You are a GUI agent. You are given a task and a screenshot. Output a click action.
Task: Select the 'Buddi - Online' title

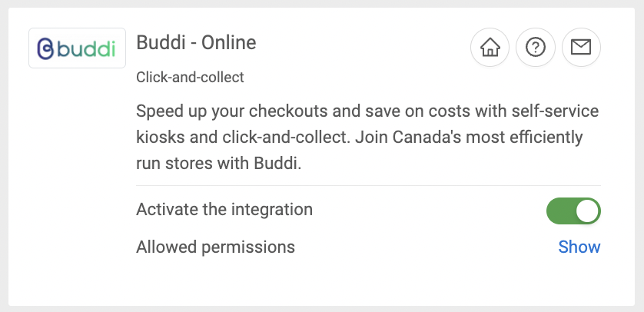pyautogui.click(x=196, y=43)
